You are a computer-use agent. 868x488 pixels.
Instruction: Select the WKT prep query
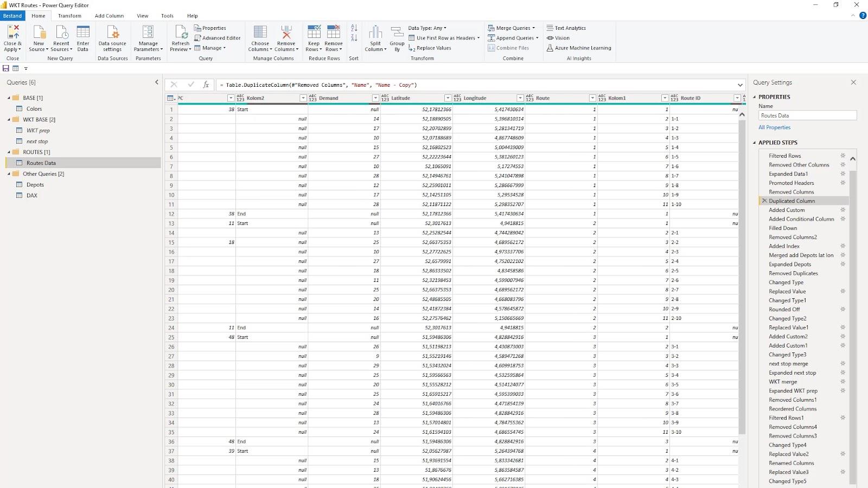click(x=38, y=131)
